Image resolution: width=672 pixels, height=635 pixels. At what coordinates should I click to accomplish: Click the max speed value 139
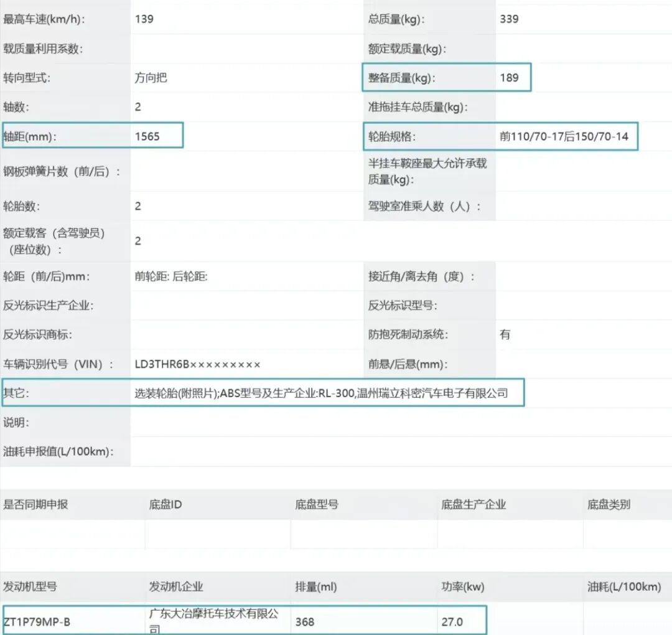point(144,19)
